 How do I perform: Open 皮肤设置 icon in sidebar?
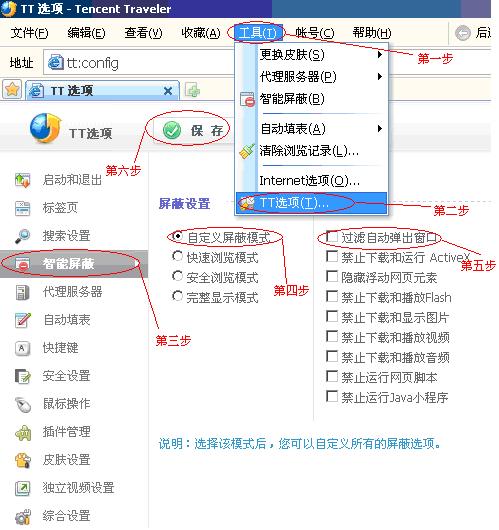click(23, 460)
